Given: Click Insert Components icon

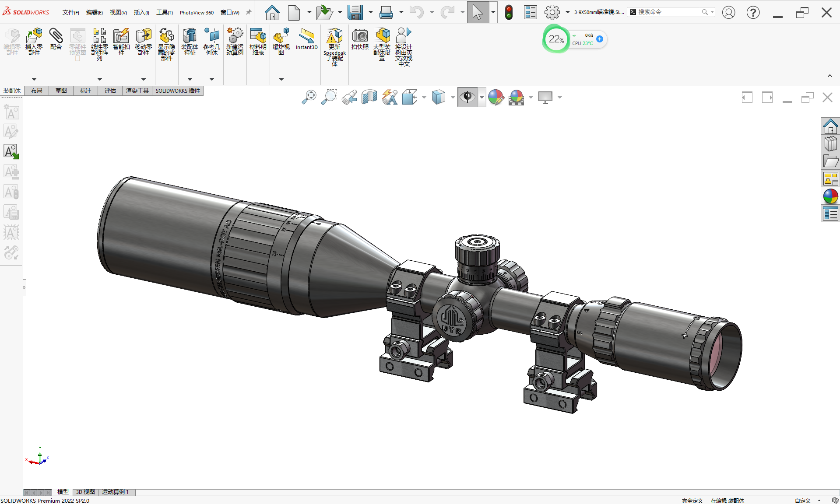Looking at the screenshot, I should click(34, 42).
